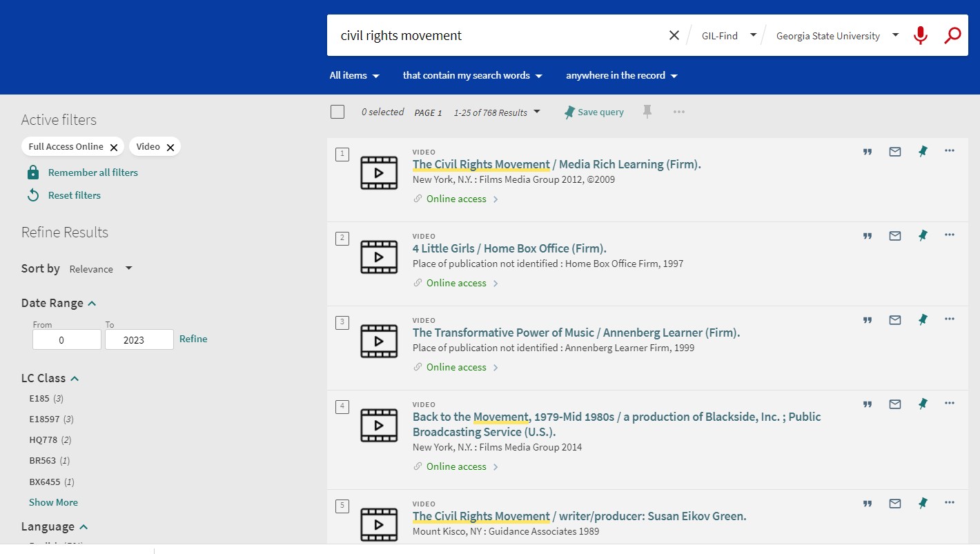Pin "The Transformative Power of Music" record
The height and width of the screenshot is (554, 980).
[923, 319]
